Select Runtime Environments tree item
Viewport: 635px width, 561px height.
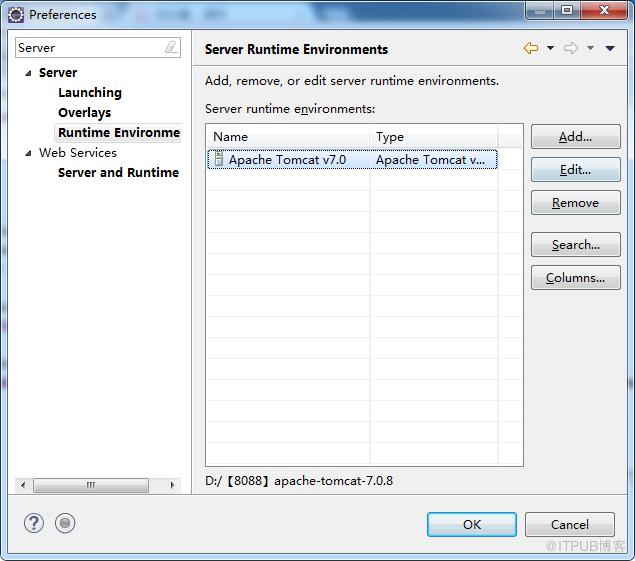click(x=119, y=132)
